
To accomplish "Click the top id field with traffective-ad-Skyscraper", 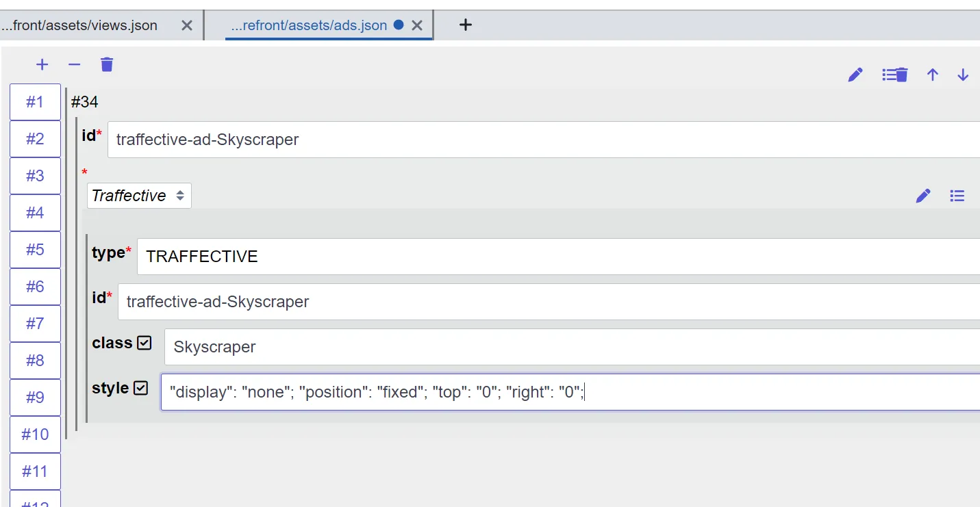I will click(544, 140).
